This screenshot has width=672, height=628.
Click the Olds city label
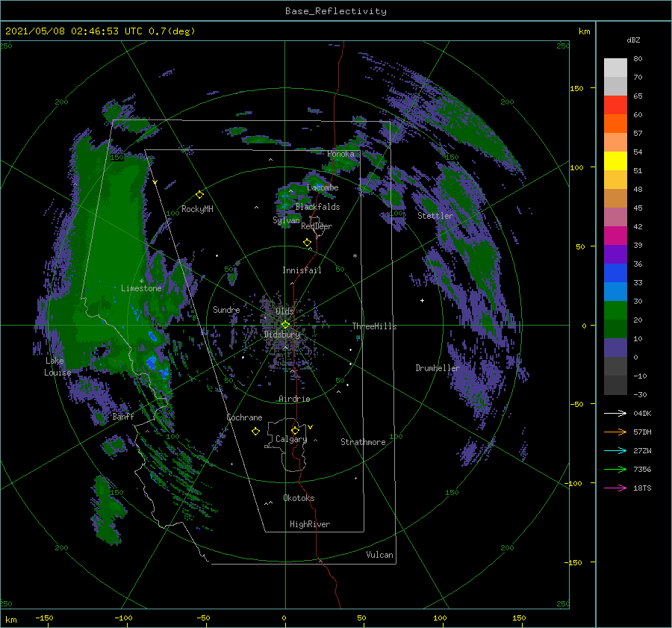(x=284, y=311)
